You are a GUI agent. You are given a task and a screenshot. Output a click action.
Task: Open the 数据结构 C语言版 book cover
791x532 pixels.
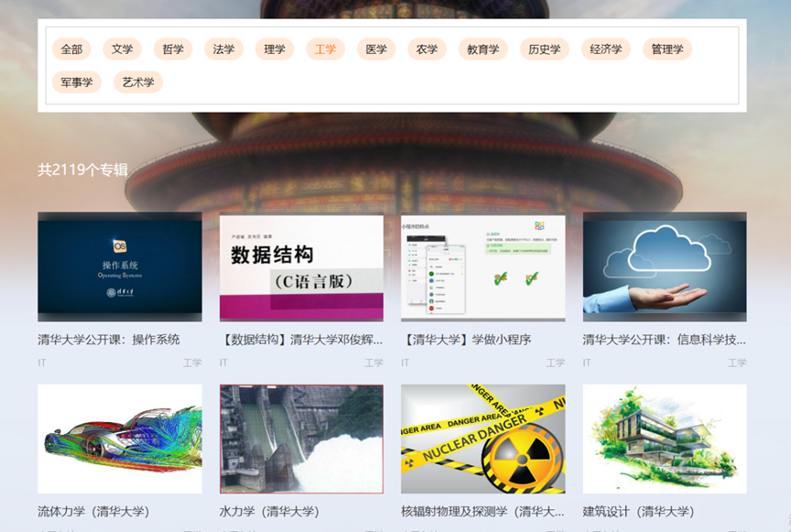[x=301, y=266]
